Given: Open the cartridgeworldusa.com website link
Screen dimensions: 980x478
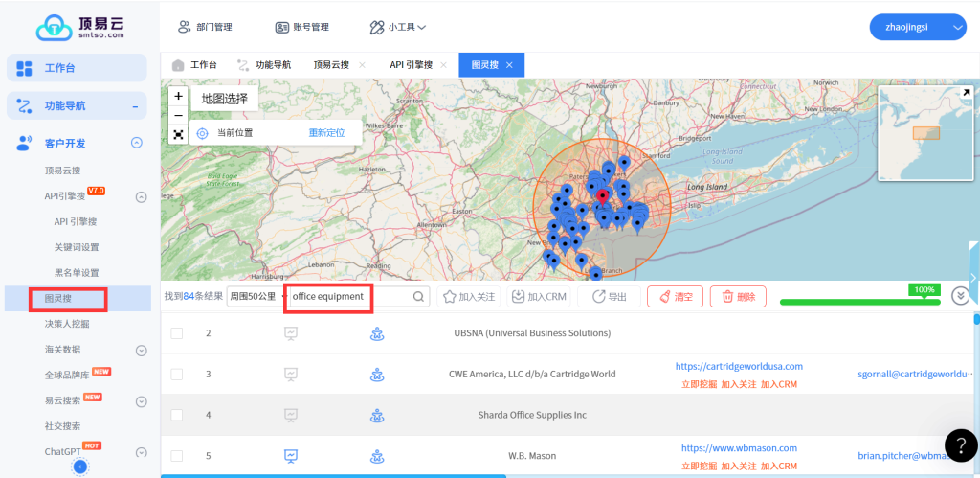Looking at the screenshot, I should [x=739, y=366].
